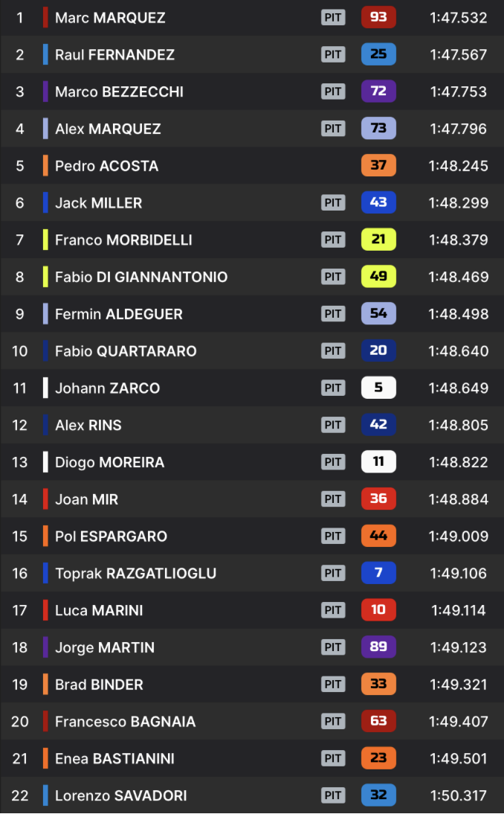Select Toprak RAZGATLIOGLU's name
The image size is (504, 817).
pyautogui.click(x=135, y=573)
